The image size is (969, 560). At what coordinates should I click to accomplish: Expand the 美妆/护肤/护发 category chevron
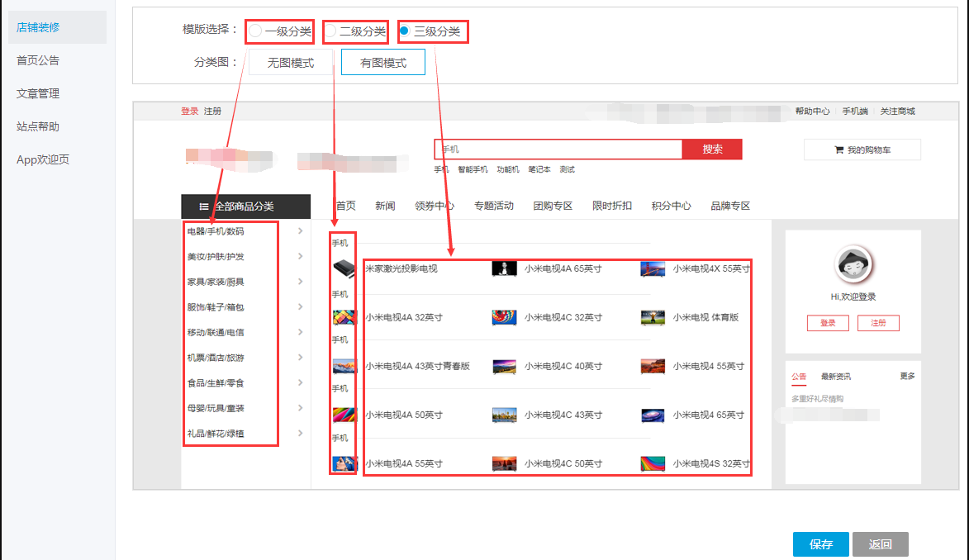301,257
